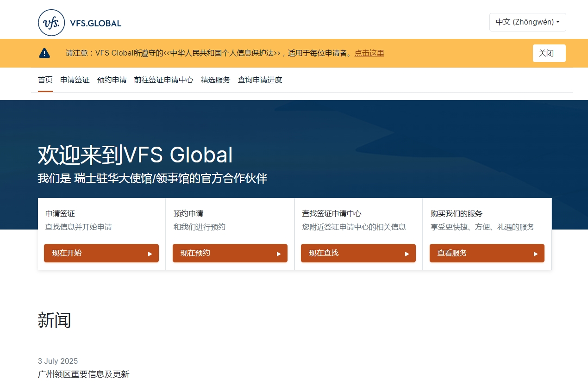Screen dimensions: 588x385
Task: Click the arrow icon on 现在查找 button
Action: (407, 253)
